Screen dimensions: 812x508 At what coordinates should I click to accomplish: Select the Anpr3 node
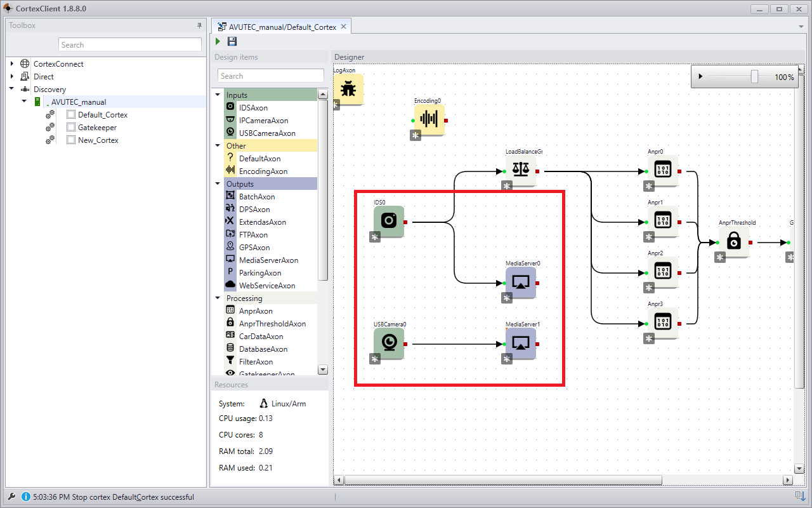pos(663,323)
